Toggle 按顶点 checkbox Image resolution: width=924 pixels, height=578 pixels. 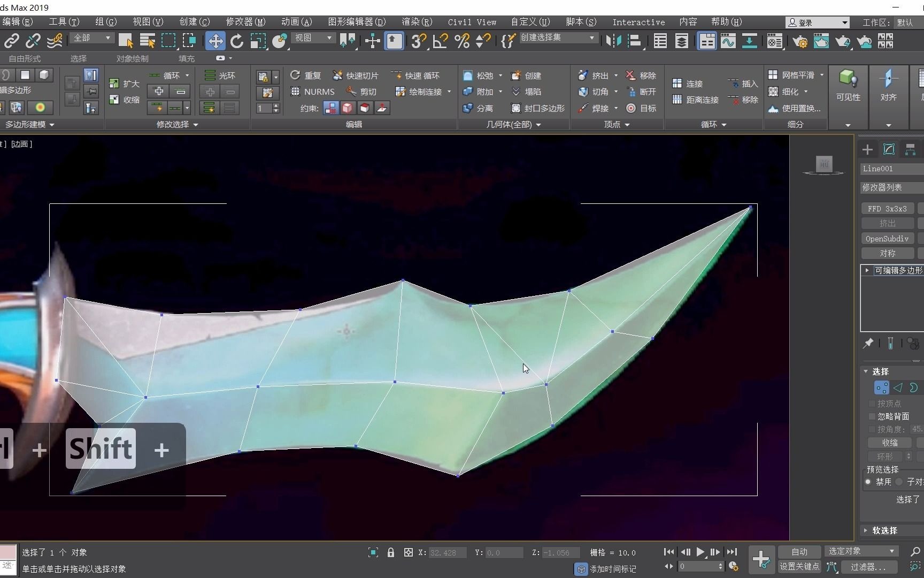872,404
